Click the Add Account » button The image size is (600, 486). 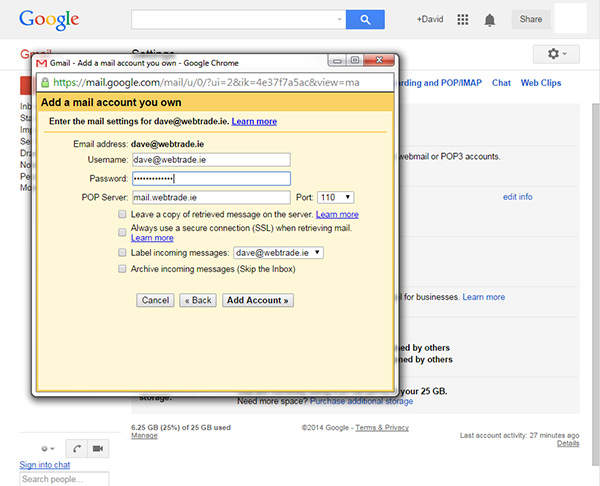258,300
